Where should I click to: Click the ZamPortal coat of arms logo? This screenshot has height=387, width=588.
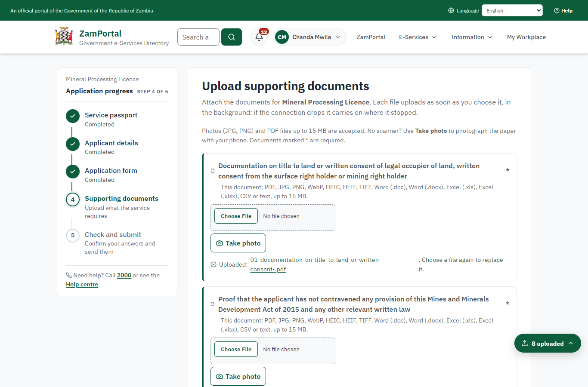[x=64, y=37]
